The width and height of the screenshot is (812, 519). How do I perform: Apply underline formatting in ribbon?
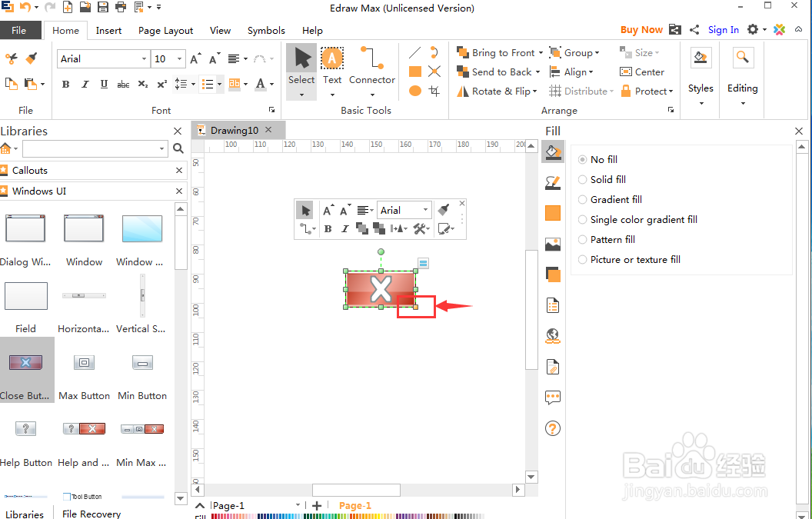point(104,84)
